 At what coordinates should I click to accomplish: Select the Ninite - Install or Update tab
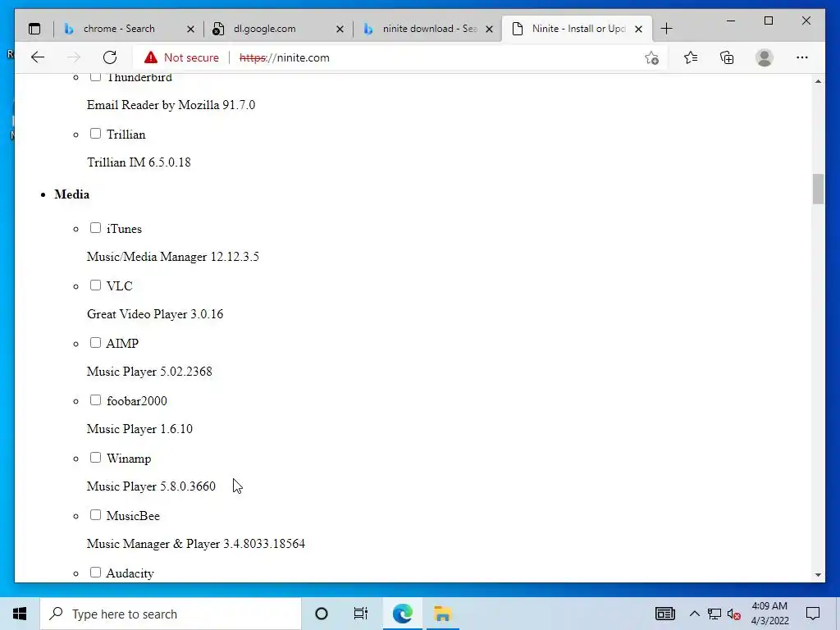578,29
